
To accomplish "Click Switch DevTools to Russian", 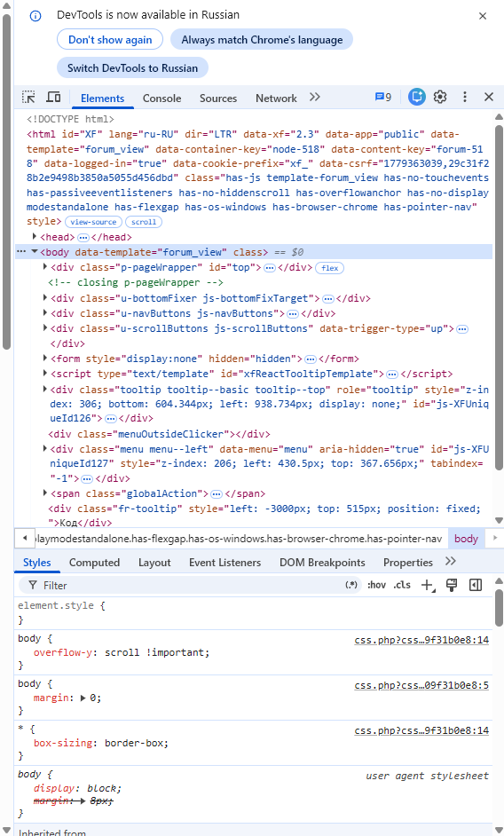I will 132,67.
